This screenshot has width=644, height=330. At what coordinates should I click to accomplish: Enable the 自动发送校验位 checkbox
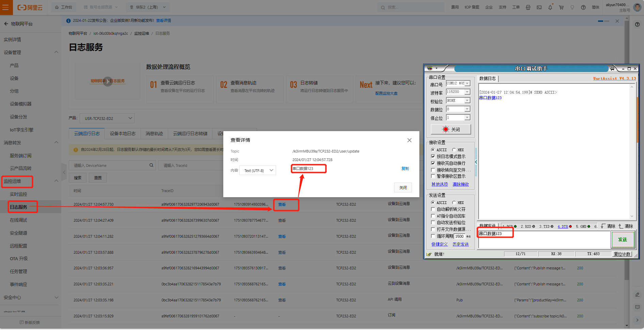[x=433, y=222]
